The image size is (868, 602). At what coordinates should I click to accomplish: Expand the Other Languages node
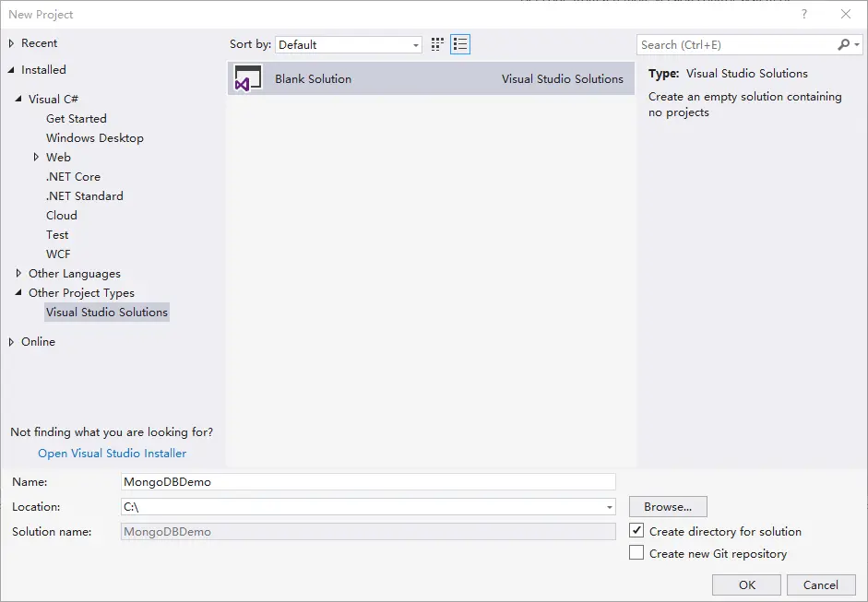18,273
